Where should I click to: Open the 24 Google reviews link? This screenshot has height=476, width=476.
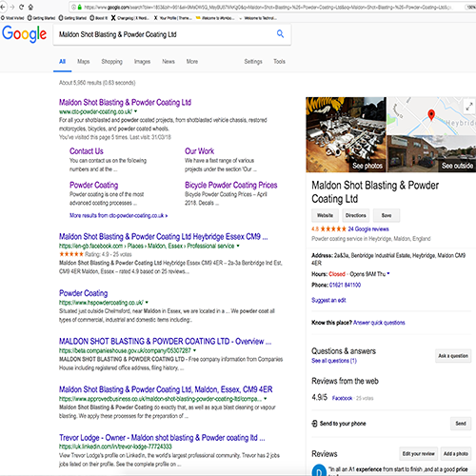click(x=368, y=229)
